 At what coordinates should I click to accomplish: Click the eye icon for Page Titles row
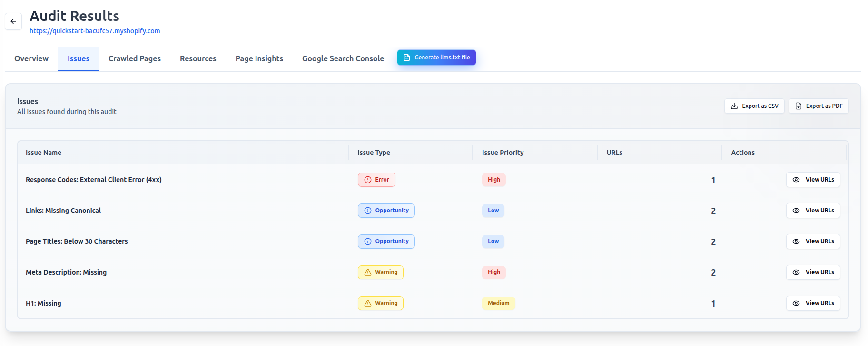coord(796,241)
